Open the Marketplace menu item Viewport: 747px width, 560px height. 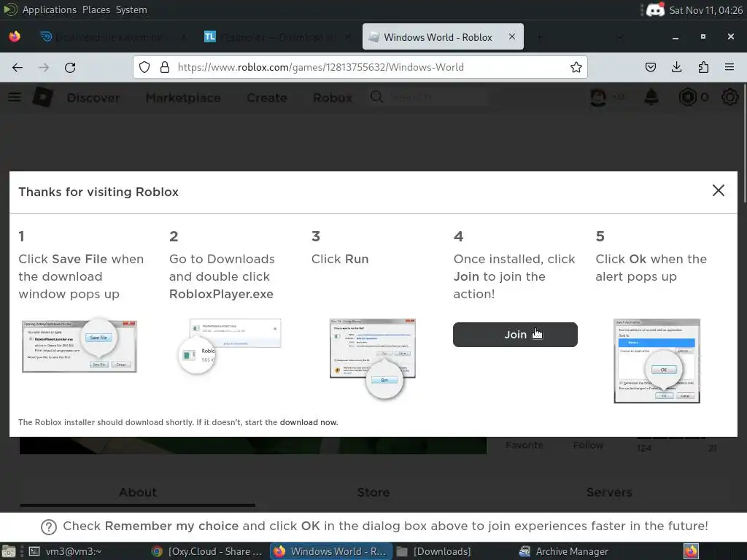[183, 98]
